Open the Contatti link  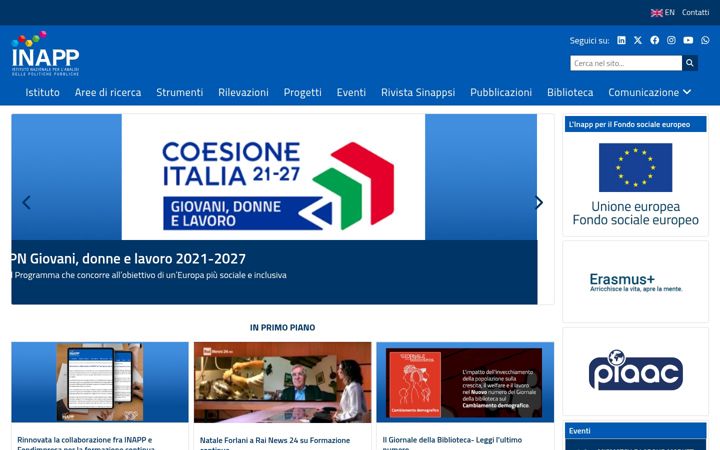695,12
